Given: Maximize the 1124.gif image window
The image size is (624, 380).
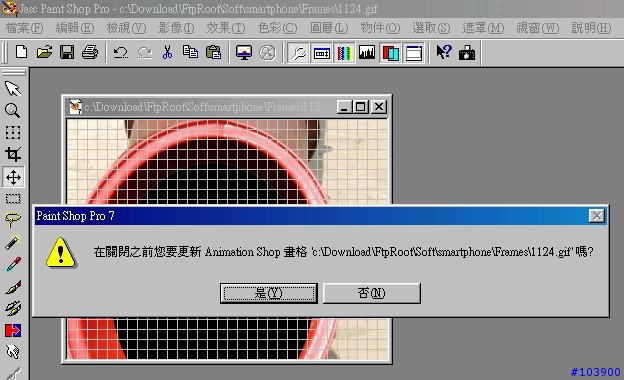Looking at the screenshot, I should point(361,107).
